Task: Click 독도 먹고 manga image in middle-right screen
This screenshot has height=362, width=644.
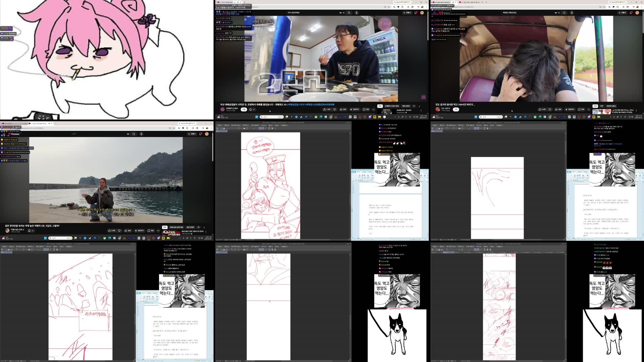Action: point(612,170)
